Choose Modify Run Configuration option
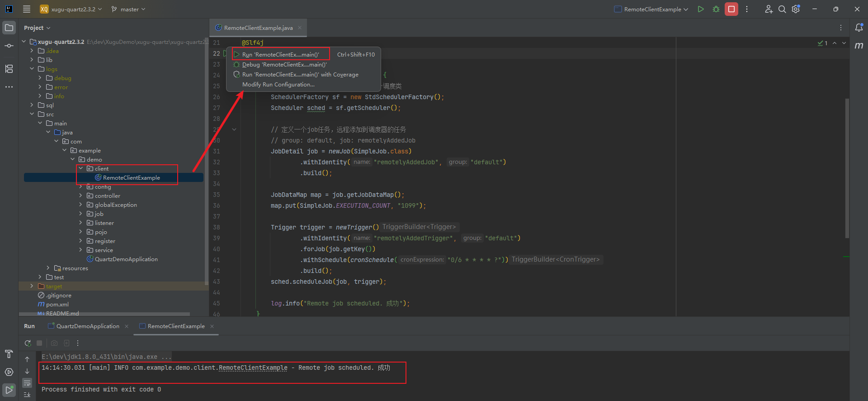868x401 pixels. (278, 85)
